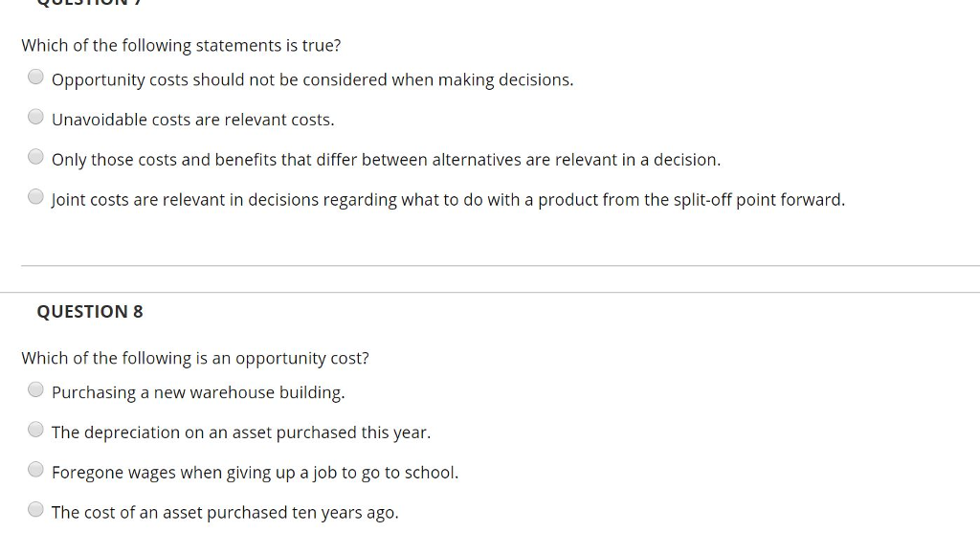Screen dimensions: 980x554
Task: Click the QUESTION 8 heading
Action: point(89,311)
